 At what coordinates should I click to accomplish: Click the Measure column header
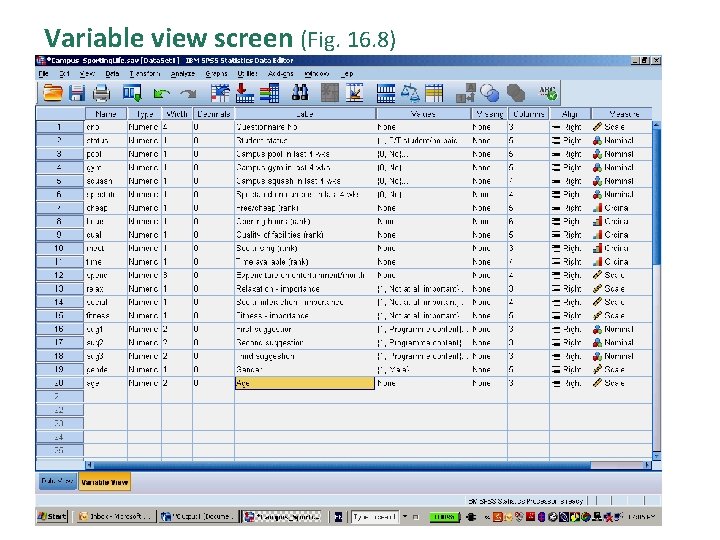(x=622, y=114)
